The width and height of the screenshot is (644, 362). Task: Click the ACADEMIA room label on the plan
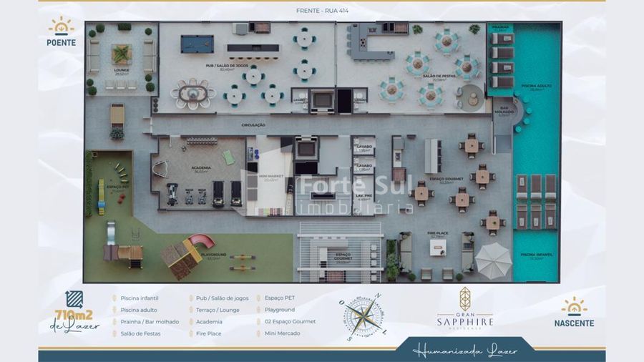[x=201, y=167]
